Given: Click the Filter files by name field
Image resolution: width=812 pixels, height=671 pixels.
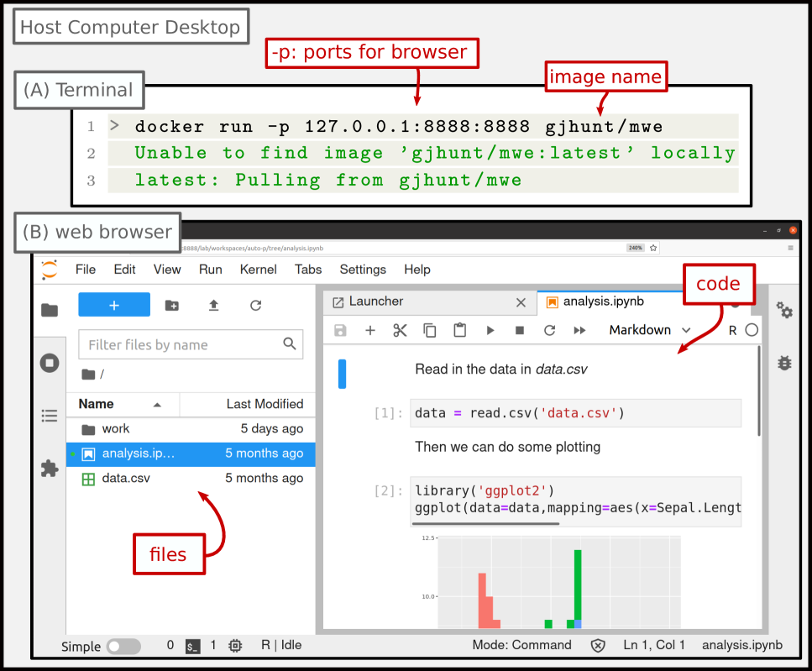Looking at the screenshot, I should [191, 344].
